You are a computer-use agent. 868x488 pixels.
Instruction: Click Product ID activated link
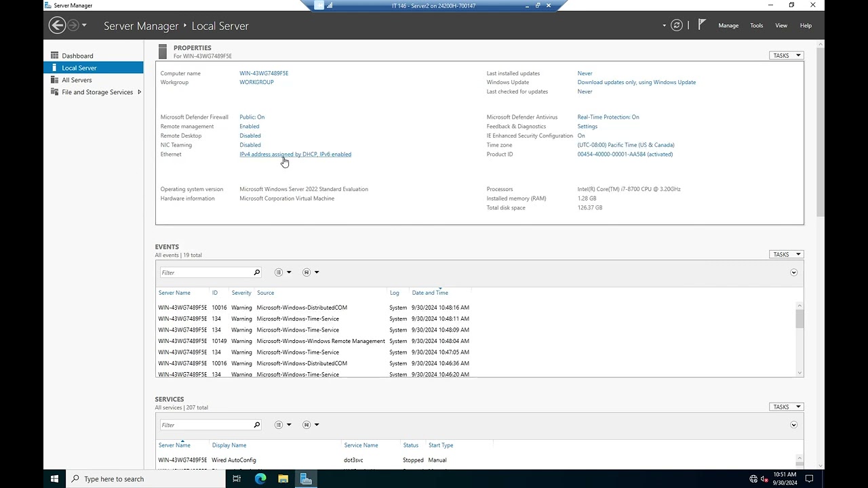[625, 154]
